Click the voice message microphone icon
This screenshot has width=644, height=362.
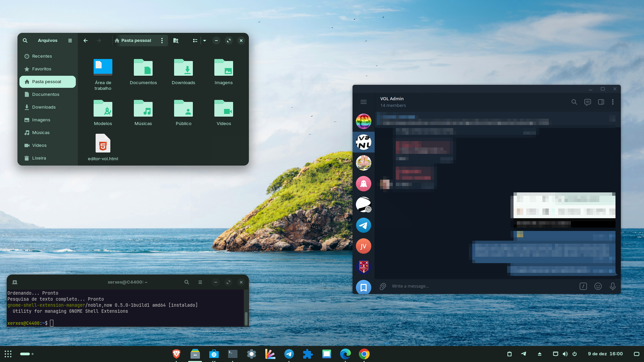[x=612, y=286]
